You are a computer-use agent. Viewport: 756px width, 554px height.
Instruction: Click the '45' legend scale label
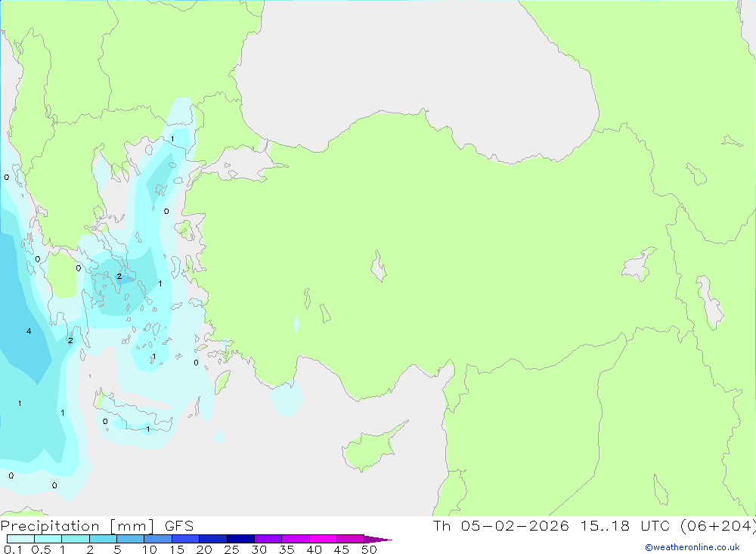click(342, 549)
